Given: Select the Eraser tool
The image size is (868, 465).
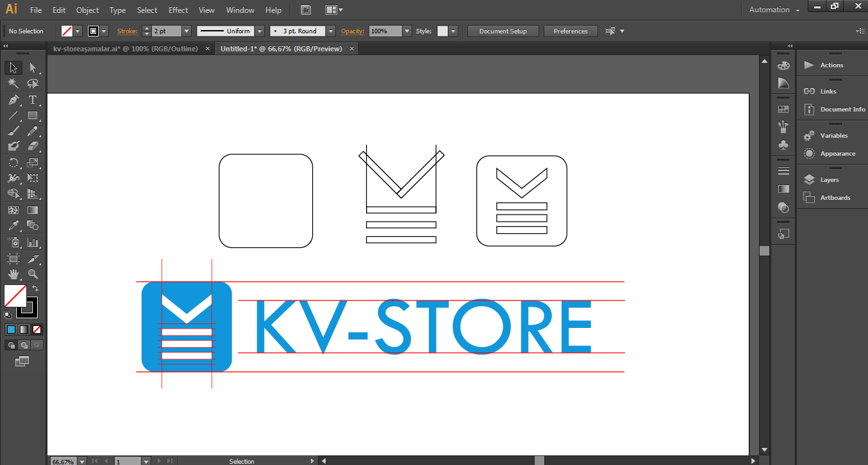Looking at the screenshot, I should click(33, 147).
